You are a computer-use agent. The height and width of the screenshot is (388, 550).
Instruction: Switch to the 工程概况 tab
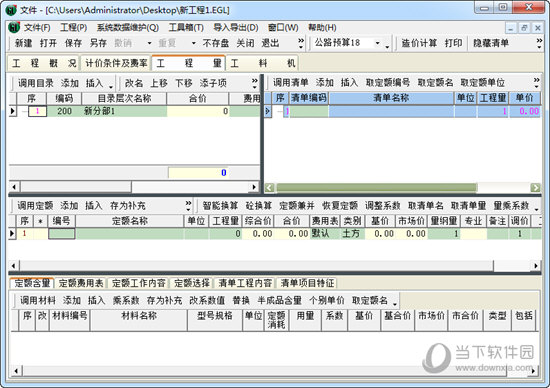coord(44,63)
